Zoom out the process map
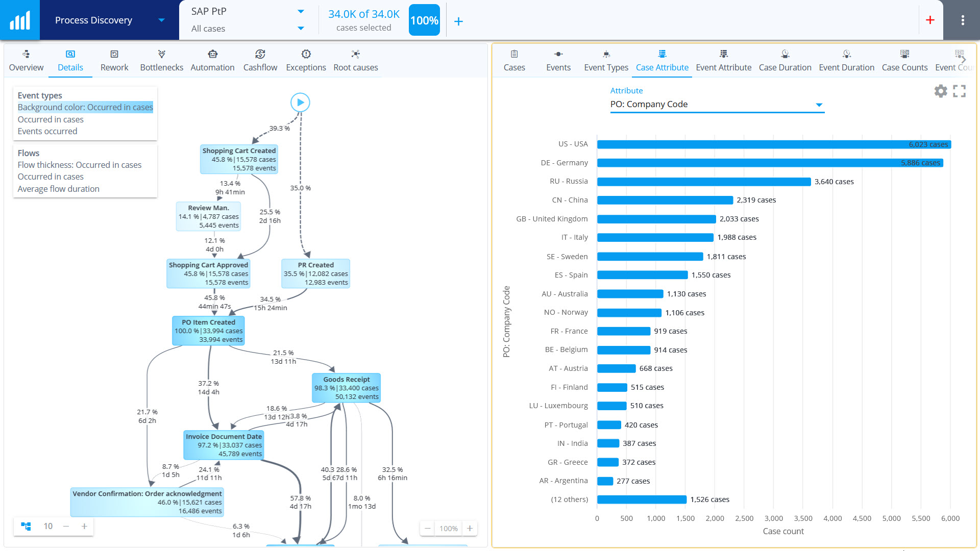The width and height of the screenshot is (980, 551). 428,528
